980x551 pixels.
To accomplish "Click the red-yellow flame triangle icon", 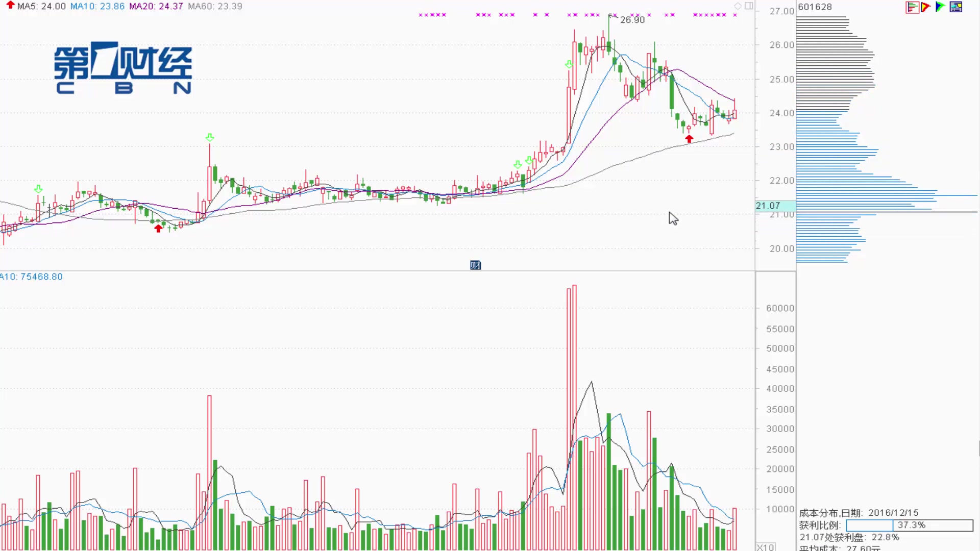I will pos(925,7).
